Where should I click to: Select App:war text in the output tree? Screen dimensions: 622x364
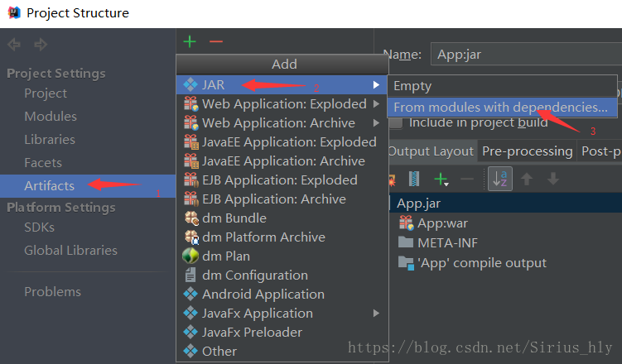coord(442,223)
